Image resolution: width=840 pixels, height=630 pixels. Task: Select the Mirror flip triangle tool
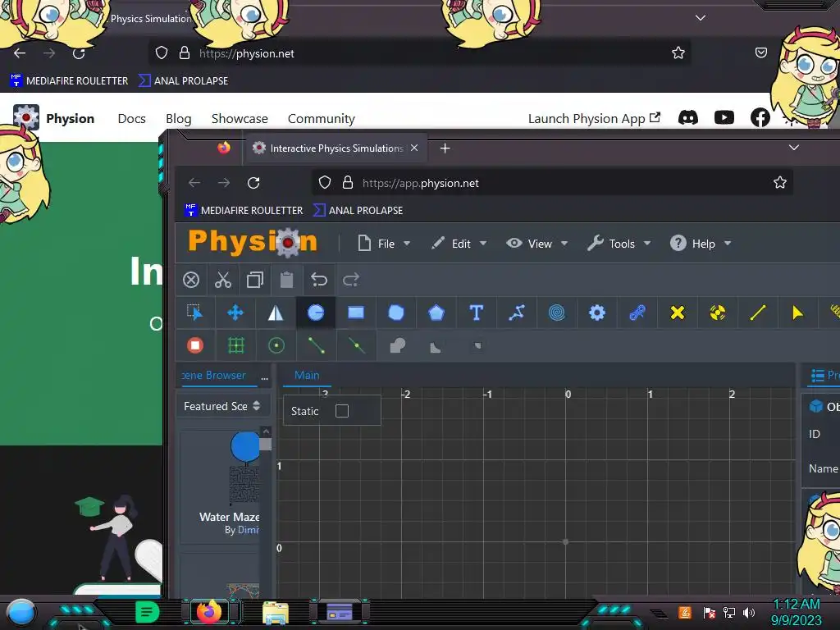coord(276,313)
